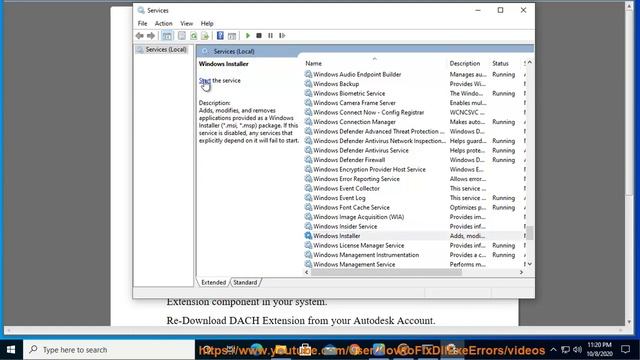Screen dimensions: 640x360
Task: Select Windows Font Cache Service
Action: pos(351,207)
